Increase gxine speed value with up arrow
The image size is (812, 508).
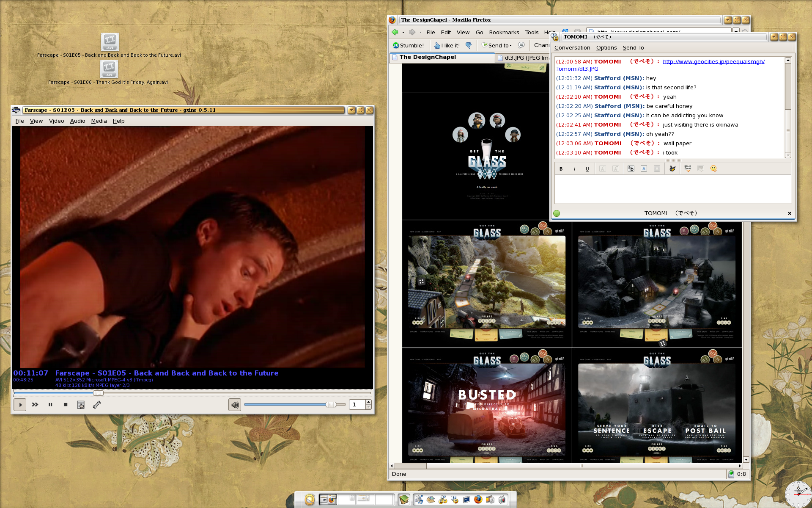368,402
